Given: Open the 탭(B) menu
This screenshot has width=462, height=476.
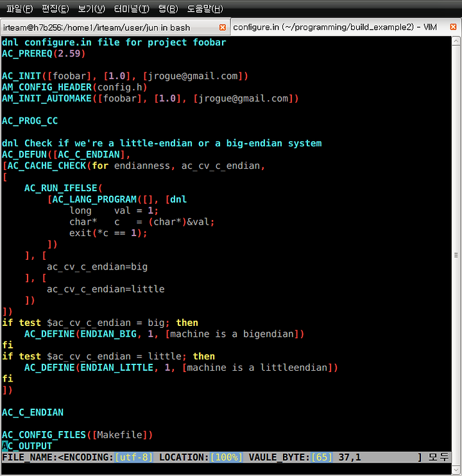Looking at the screenshot, I should 168,9.
